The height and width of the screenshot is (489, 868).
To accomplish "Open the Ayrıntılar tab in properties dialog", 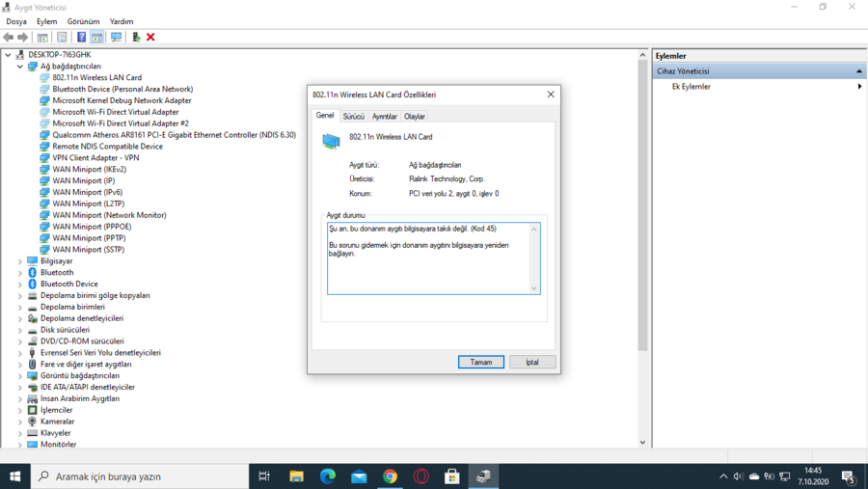I will pos(384,117).
